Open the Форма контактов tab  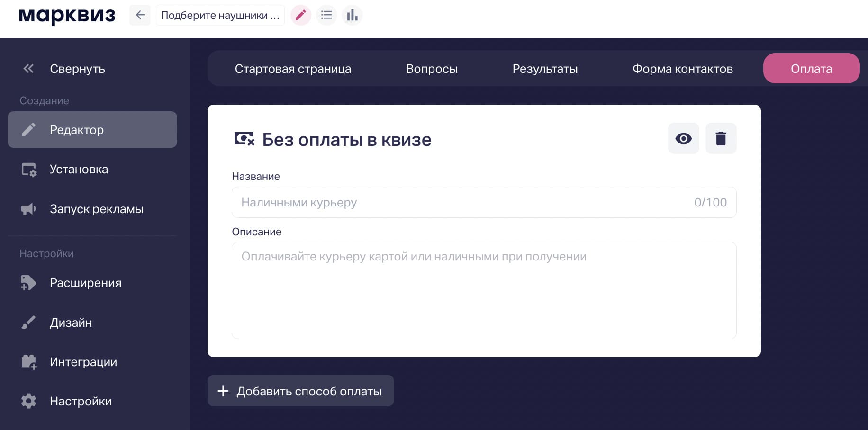tap(682, 68)
